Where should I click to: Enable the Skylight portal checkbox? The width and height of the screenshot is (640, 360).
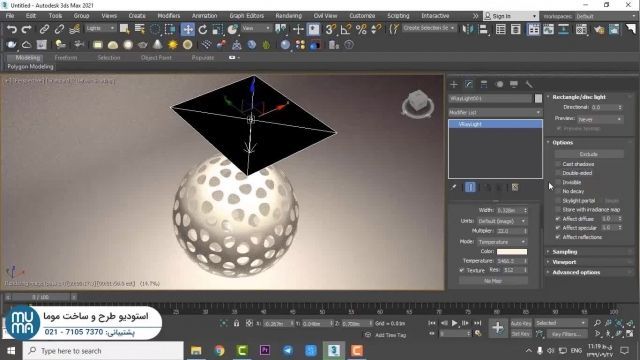point(558,201)
